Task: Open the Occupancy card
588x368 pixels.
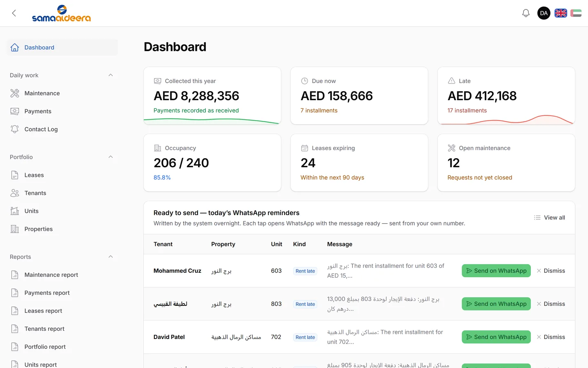Action: click(212, 163)
